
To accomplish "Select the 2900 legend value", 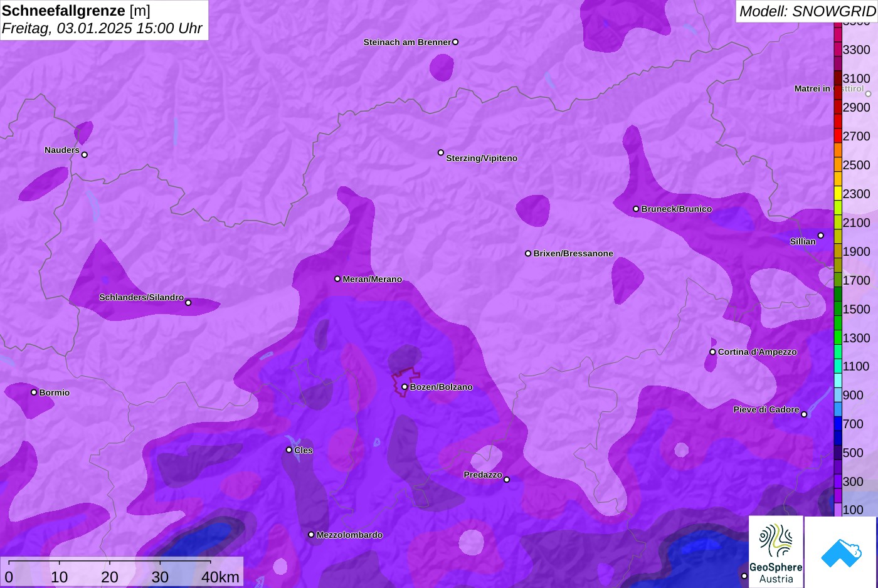I will [x=857, y=107].
